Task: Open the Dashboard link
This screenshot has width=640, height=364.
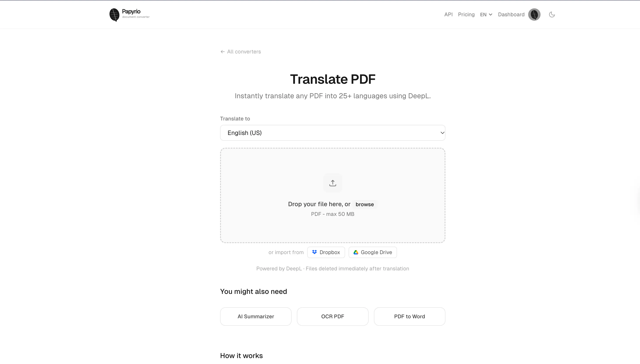Action: click(x=511, y=15)
